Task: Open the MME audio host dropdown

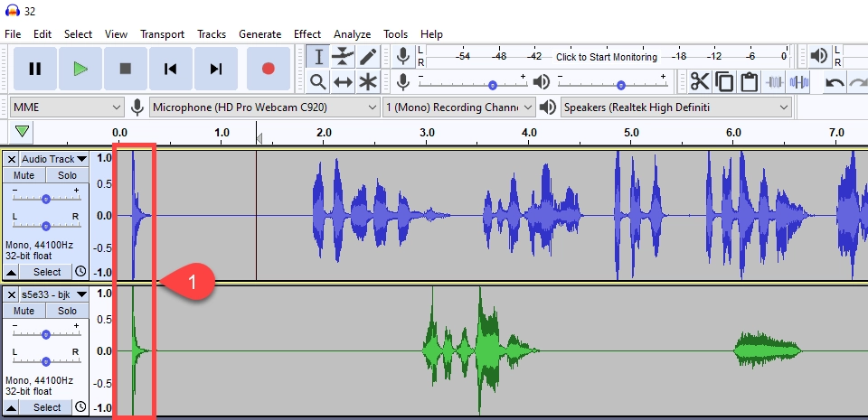Action: tap(67, 107)
